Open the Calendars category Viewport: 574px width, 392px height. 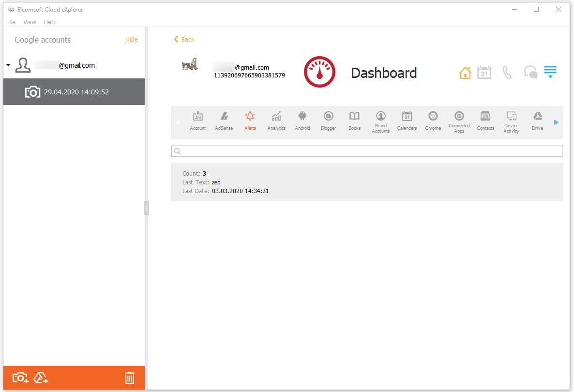(407, 121)
